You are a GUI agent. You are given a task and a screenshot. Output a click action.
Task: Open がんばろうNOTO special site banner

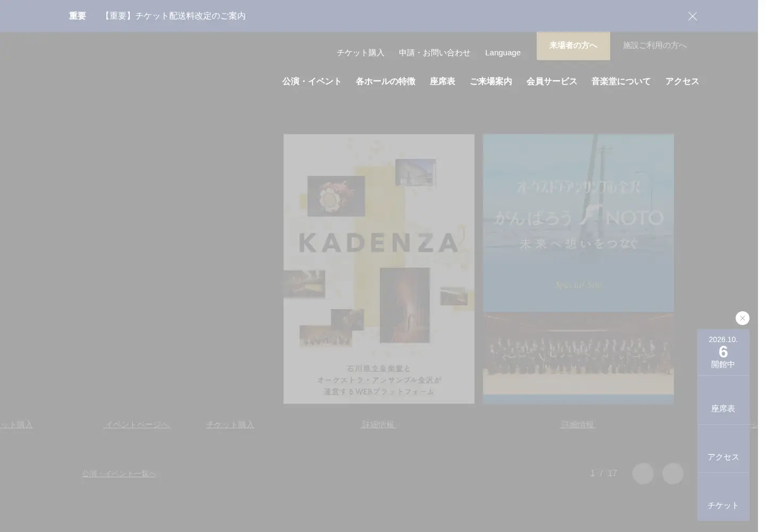[578, 269]
